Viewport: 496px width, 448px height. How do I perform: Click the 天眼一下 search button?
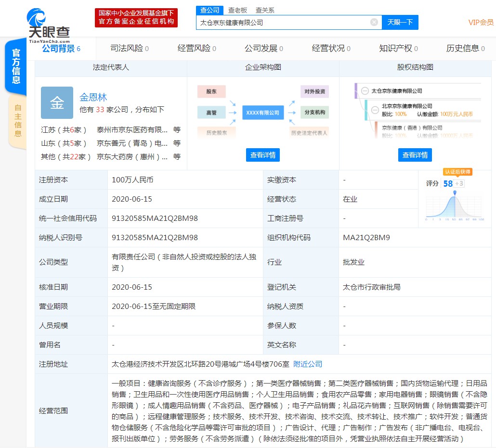click(x=400, y=22)
